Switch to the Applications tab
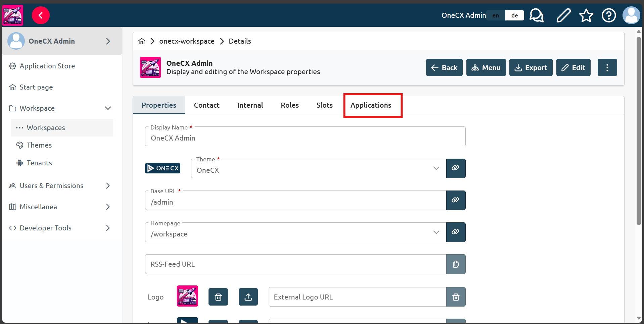 371,105
